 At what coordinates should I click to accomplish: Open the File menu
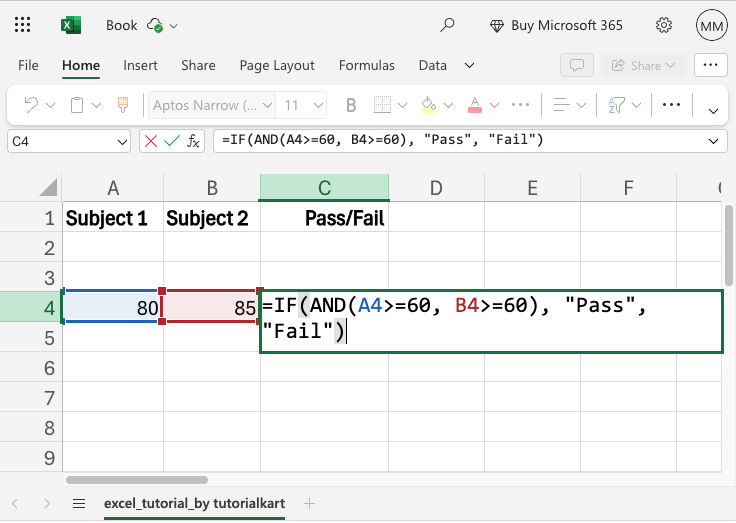[x=28, y=65]
